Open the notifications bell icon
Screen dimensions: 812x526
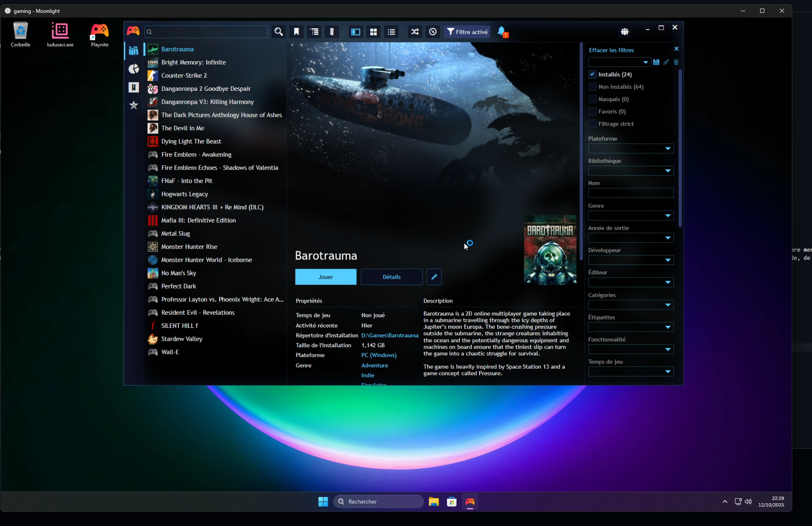(501, 32)
